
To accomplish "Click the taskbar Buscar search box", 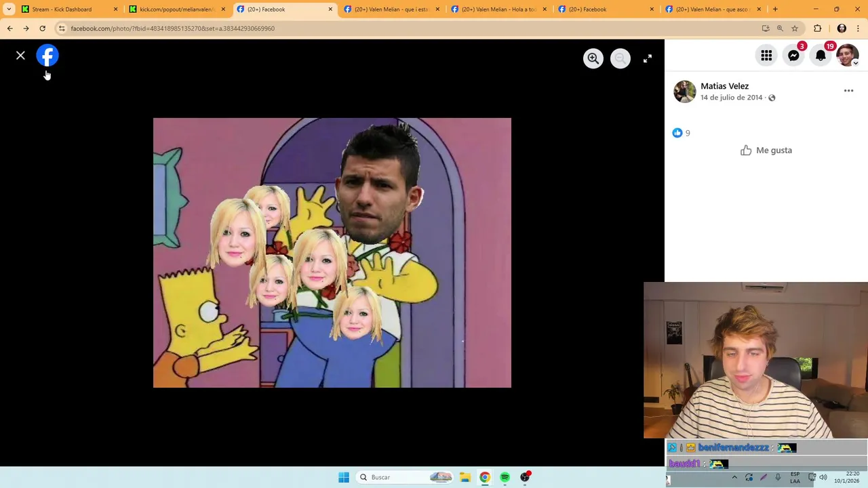I will [x=406, y=477].
